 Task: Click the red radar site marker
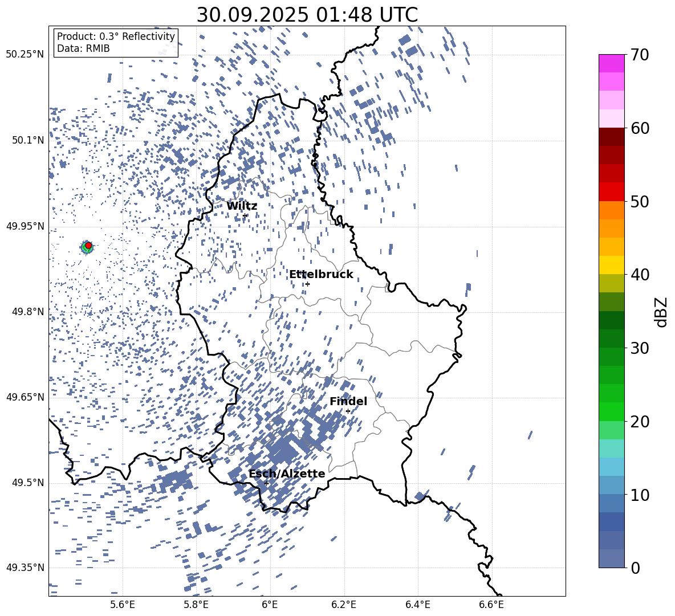[x=88, y=246]
